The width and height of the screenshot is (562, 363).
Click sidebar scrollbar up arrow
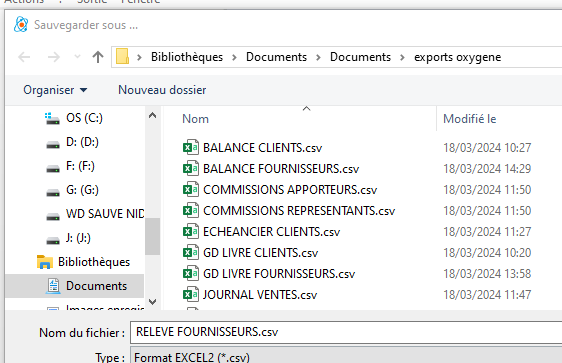click(152, 115)
